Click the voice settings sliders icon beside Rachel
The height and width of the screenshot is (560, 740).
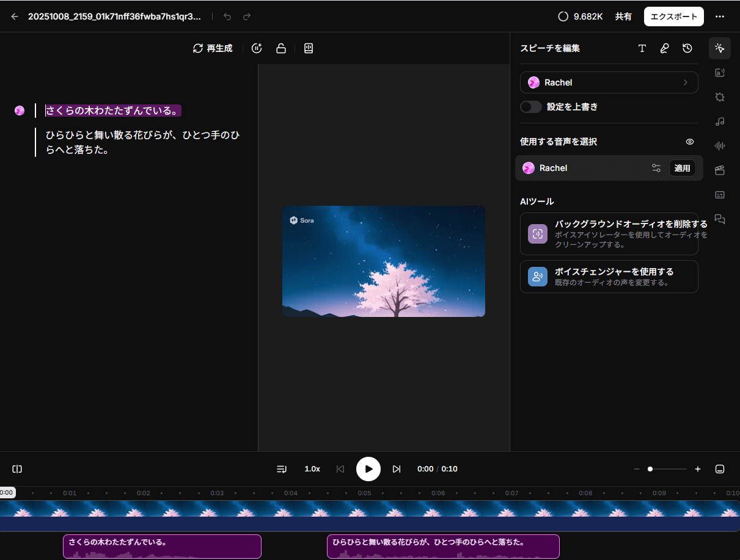coord(656,168)
